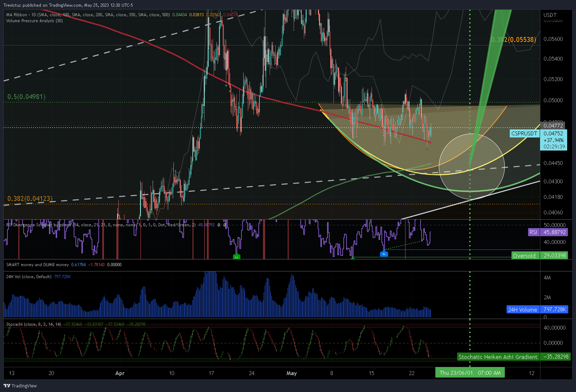Click the 4M level on the volume axis
The image size is (576, 392).
[x=547, y=278]
